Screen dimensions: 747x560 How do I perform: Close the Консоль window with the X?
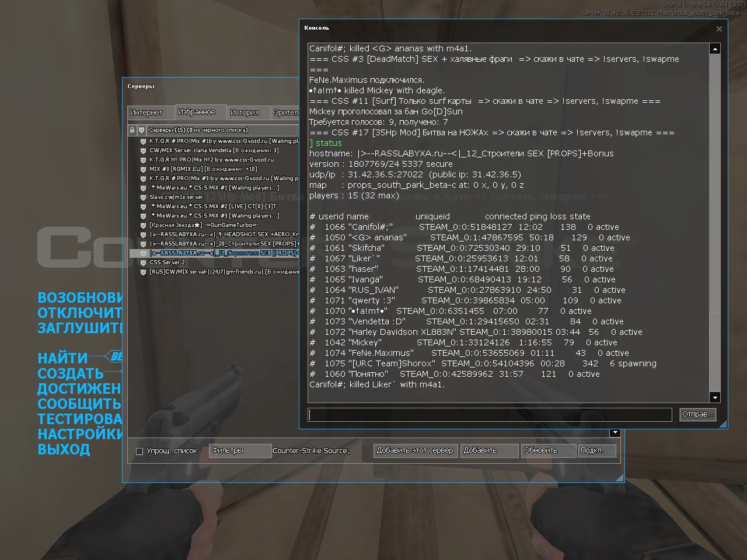pyautogui.click(x=719, y=29)
